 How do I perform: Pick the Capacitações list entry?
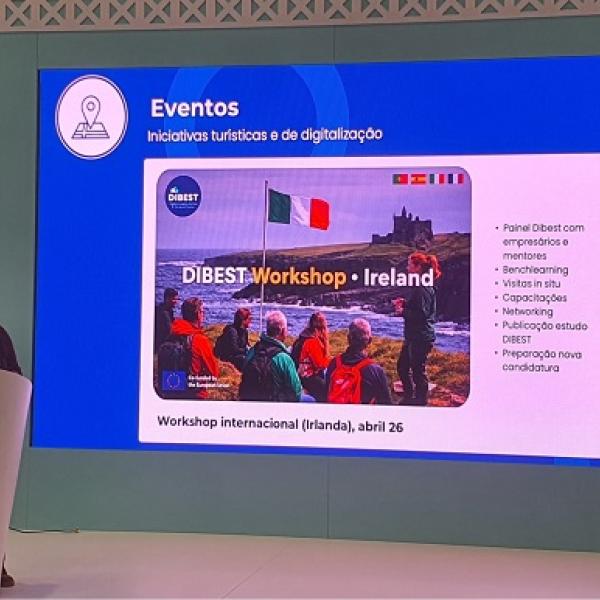(535, 298)
